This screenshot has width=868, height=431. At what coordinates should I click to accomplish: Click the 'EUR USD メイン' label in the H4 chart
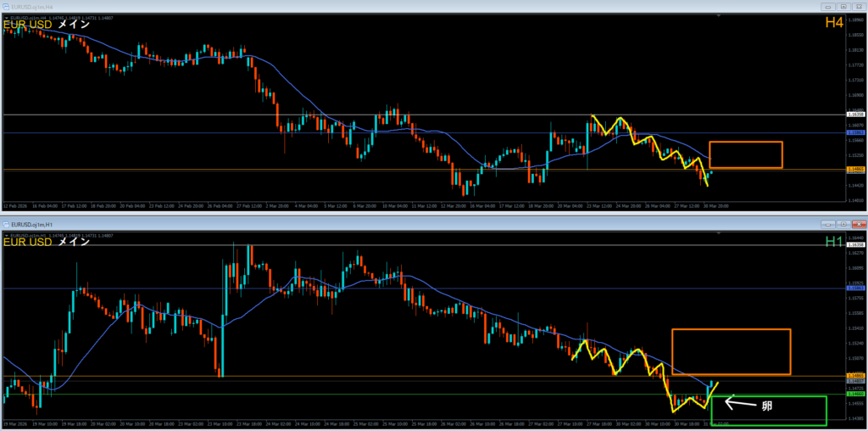click(47, 25)
